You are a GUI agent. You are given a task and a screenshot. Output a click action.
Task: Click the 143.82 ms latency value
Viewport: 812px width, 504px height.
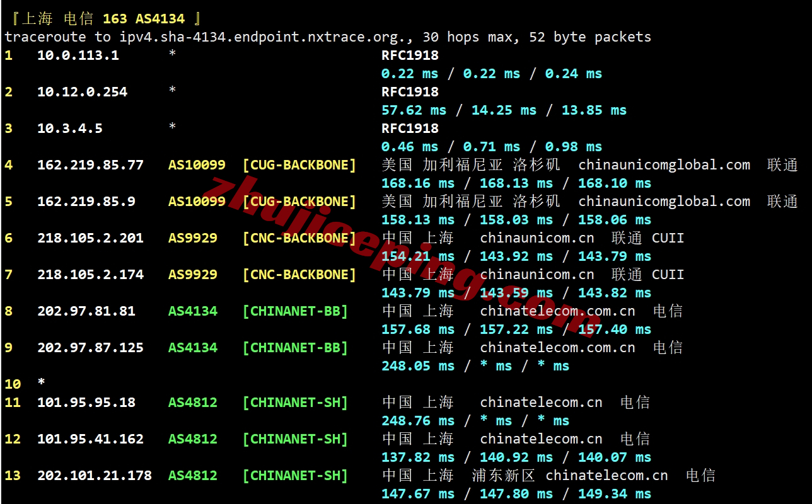[615, 293]
